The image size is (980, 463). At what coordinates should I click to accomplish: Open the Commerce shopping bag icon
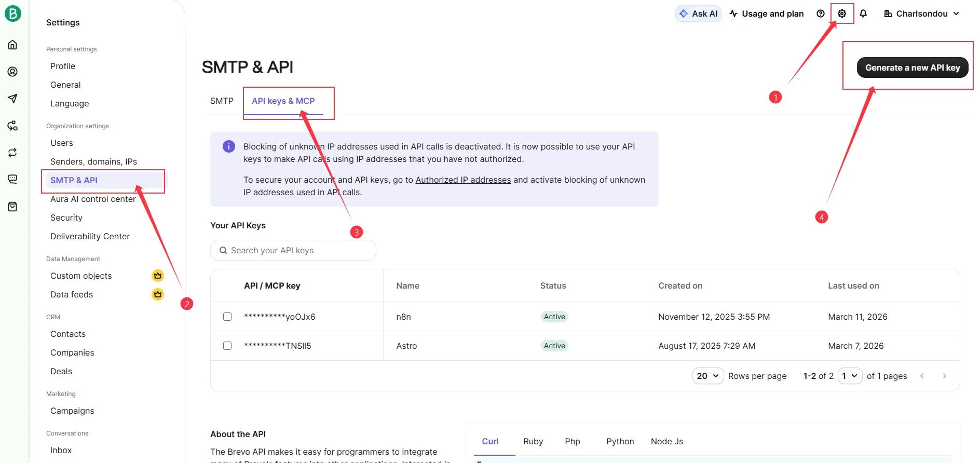pos(12,207)
